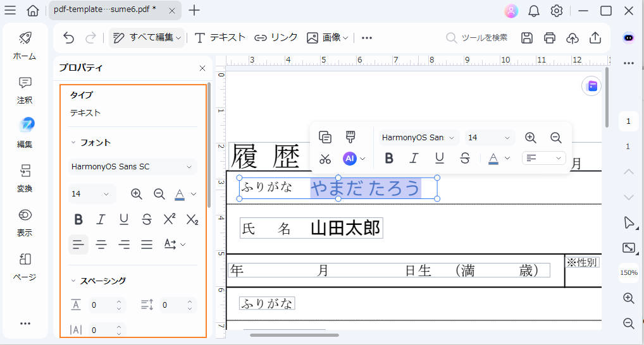Click the undo arrow
The image size is (644, 345).
(68, 38)
